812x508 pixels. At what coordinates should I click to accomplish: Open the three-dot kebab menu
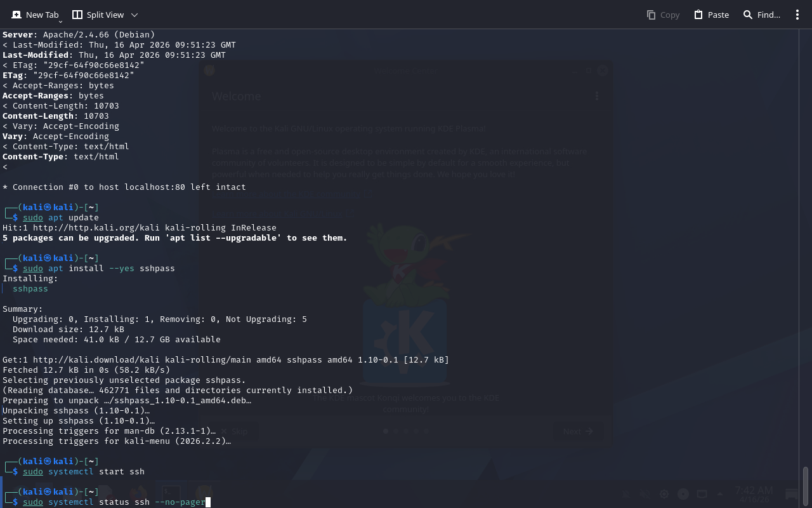[x=797, y=15]
